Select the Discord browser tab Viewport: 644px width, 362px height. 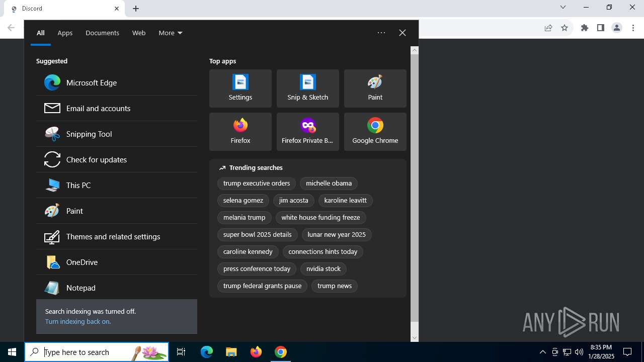pos(64,9)
